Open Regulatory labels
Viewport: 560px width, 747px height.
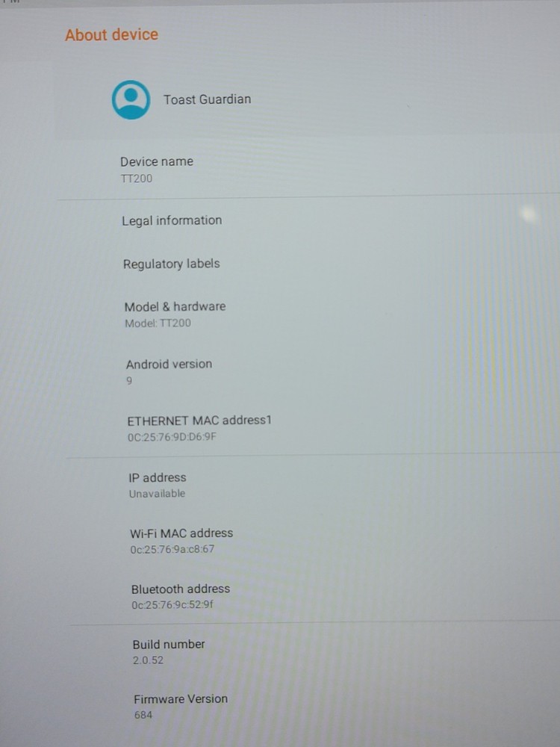tap(171, 264)
